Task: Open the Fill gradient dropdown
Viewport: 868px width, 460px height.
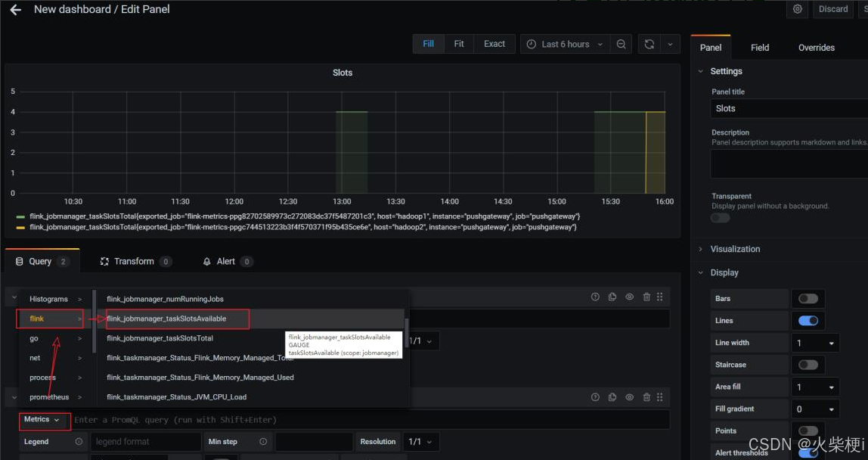Action: point(815,409)
